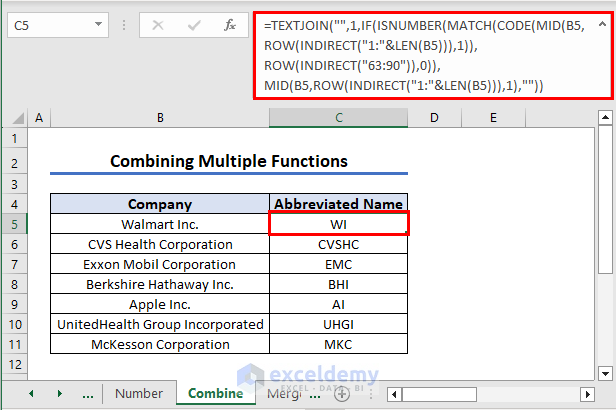This screenshot has height=410, width=616.
Task: Click the vertical scrollbar thumb
Action: (x=605, y=200)
